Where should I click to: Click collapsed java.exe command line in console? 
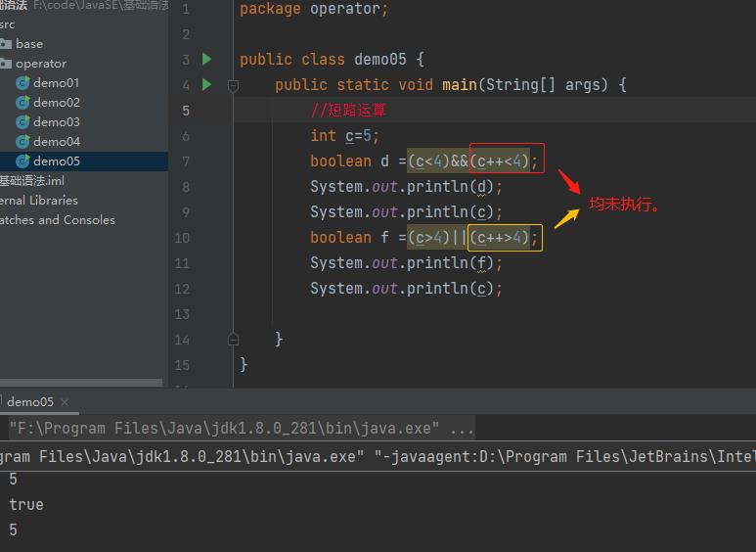(242, 428)
